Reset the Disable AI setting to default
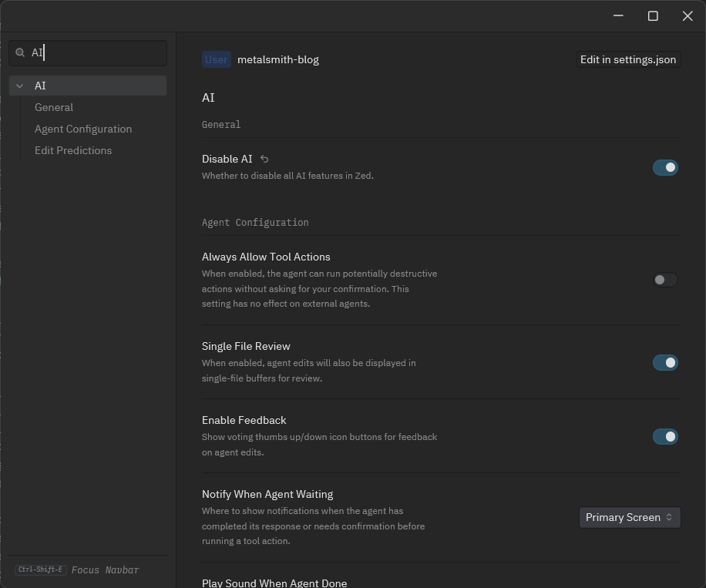This screenshot has width=706, height=588. coord(264,159)
